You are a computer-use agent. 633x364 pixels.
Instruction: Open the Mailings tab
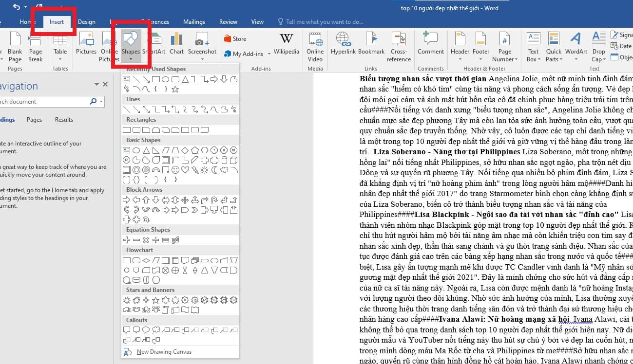[x=194, y=22]
